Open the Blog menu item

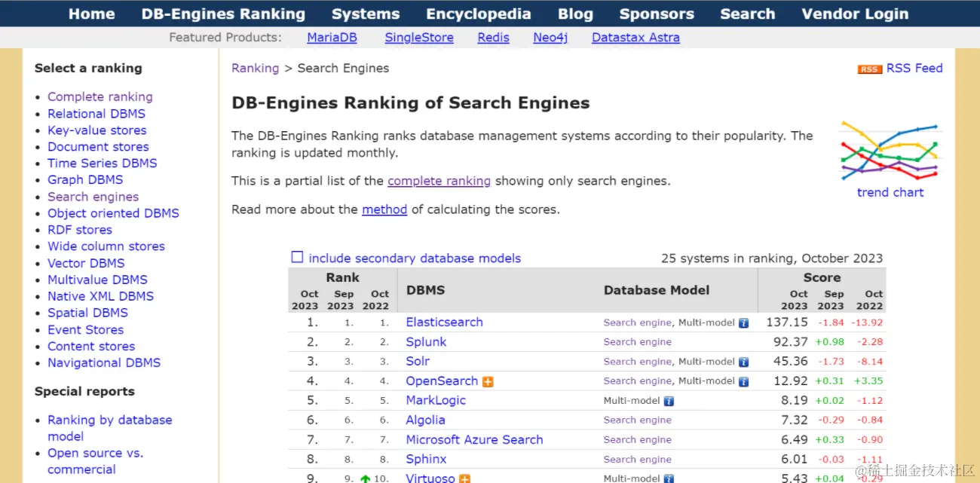click(575, 14)
